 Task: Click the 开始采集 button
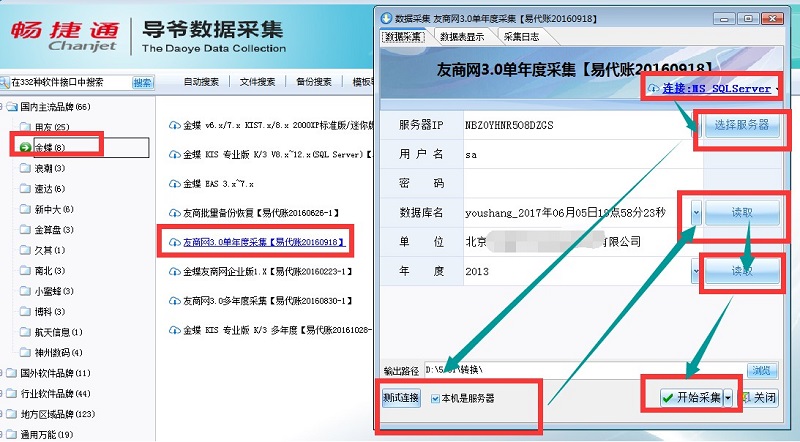(692, 398)
